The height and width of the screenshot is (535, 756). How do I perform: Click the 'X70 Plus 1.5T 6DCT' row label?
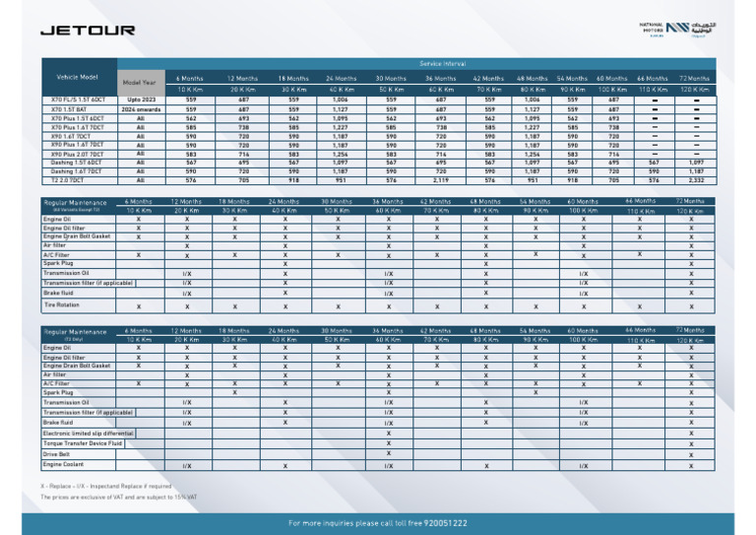[x=77, y=118]
